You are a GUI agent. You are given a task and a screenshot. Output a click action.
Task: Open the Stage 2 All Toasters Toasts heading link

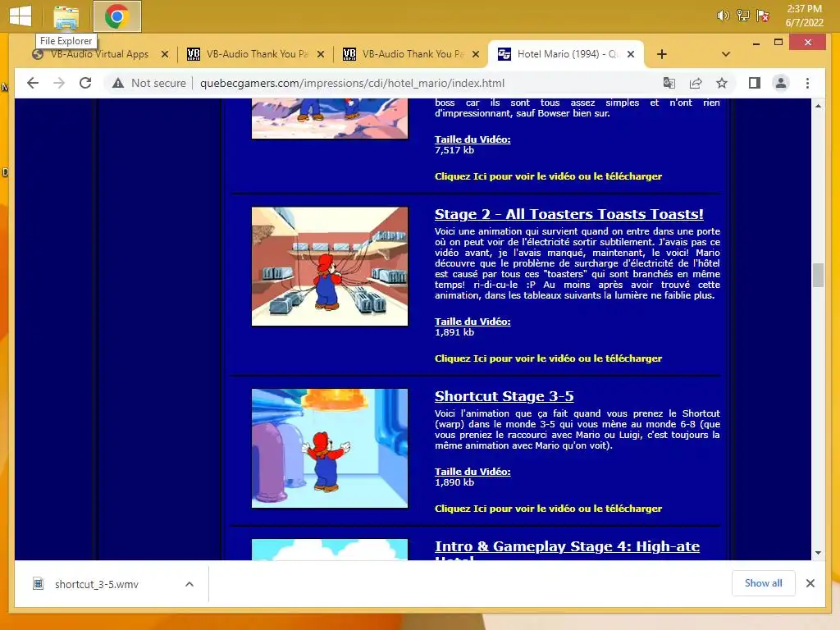[x=569, y=214]
